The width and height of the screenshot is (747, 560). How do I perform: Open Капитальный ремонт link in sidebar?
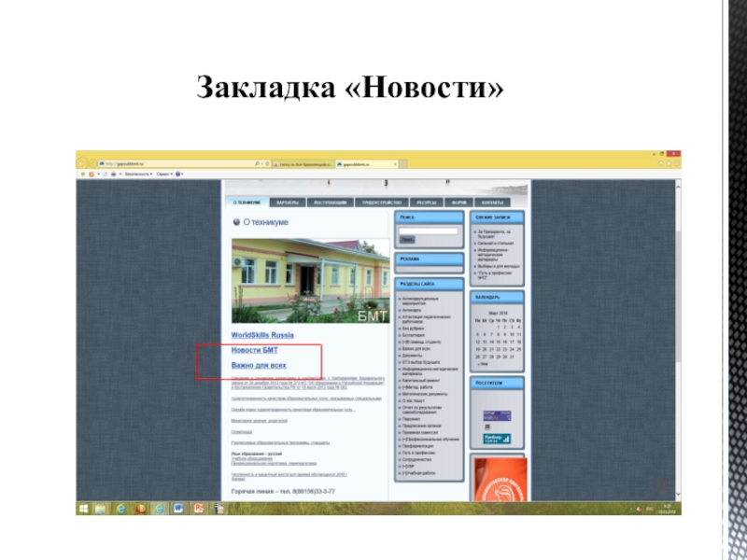coord(421,381)
